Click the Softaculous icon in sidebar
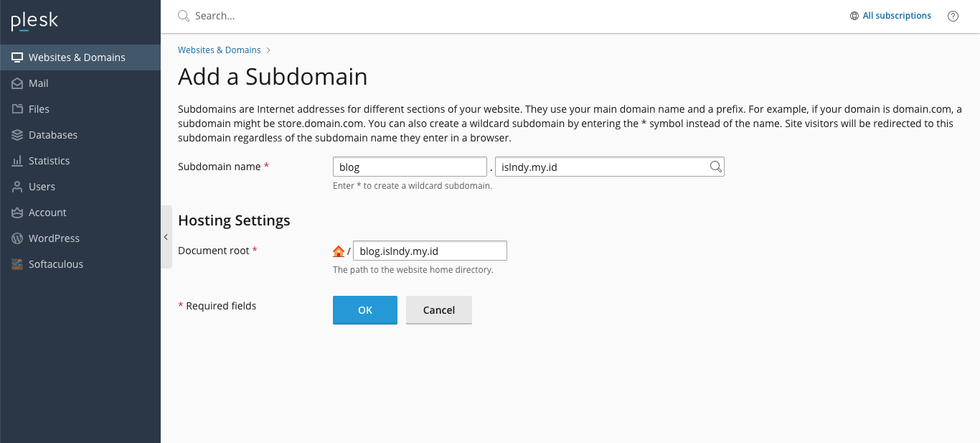 17,264
